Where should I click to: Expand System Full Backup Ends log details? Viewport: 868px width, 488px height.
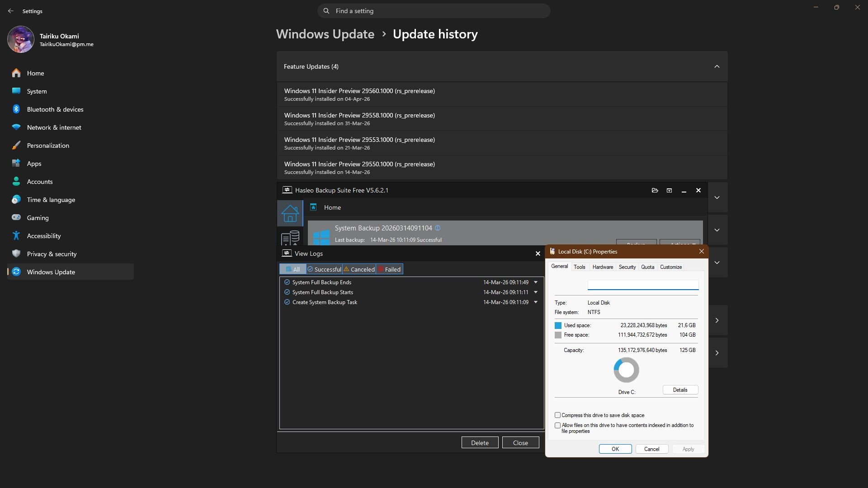click(x=536, y=282)
